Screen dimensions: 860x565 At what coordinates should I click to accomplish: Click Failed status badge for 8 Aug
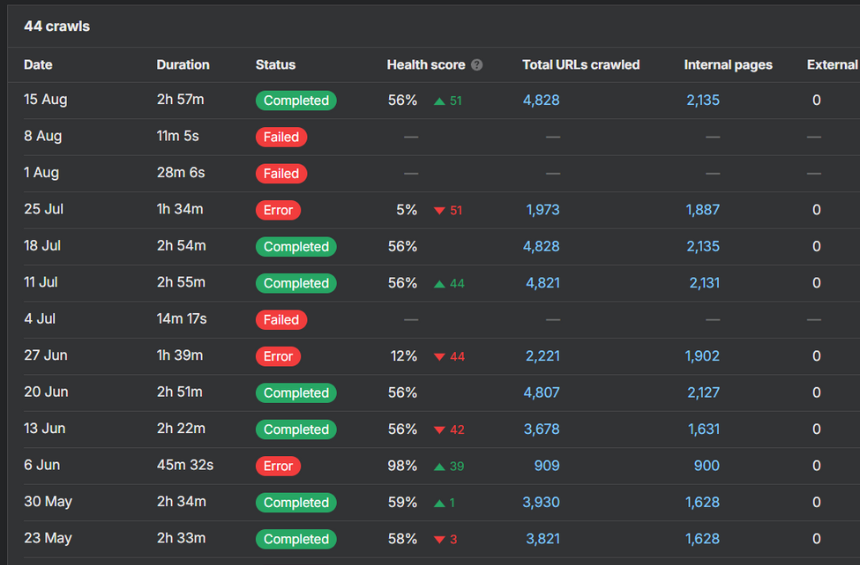tap(281, 137)
